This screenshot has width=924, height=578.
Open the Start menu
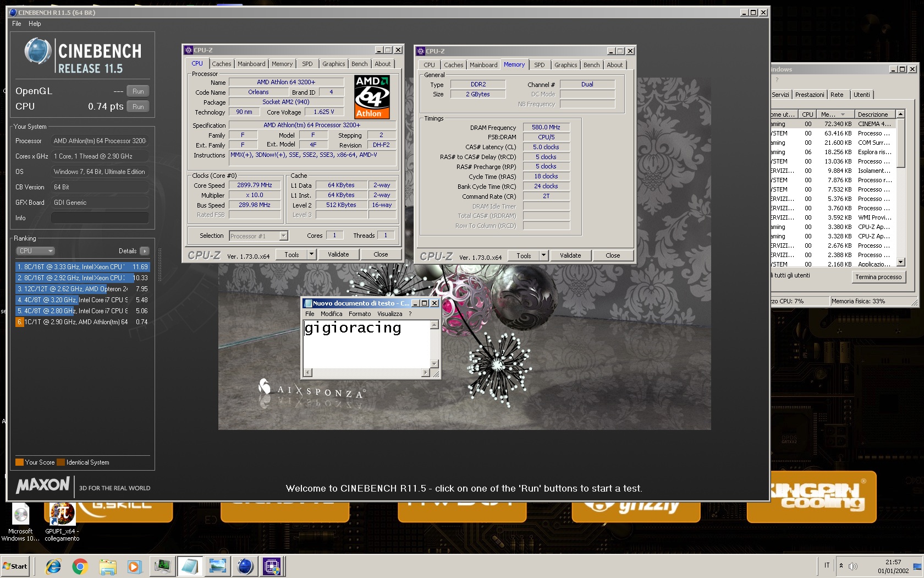[15, 566]
